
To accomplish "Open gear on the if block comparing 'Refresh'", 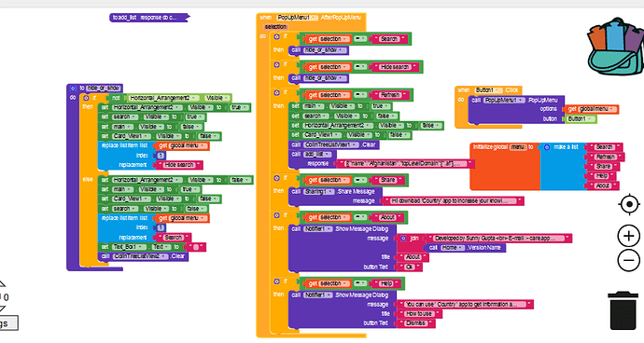I will point(277,93).
